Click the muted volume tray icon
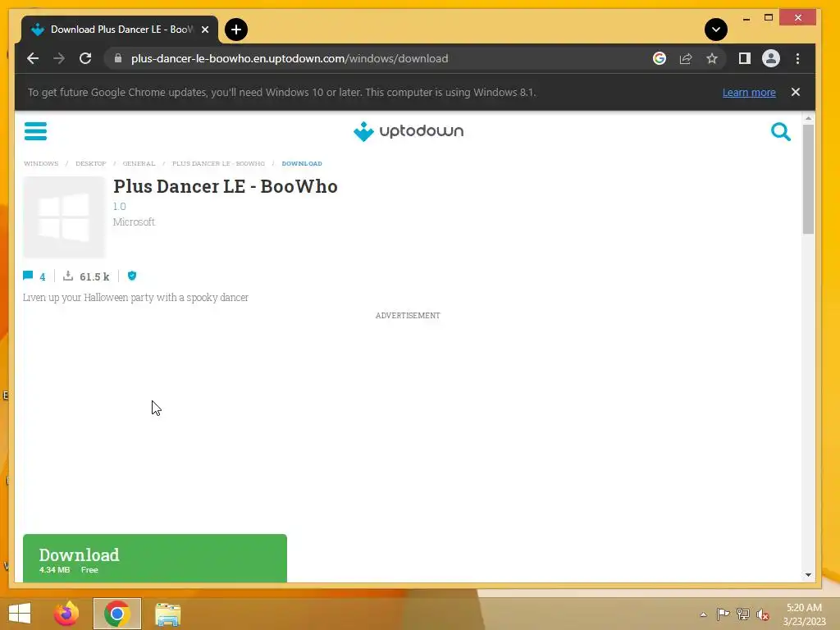The height and width of the screenshot is (630, 840). [763, 614]
